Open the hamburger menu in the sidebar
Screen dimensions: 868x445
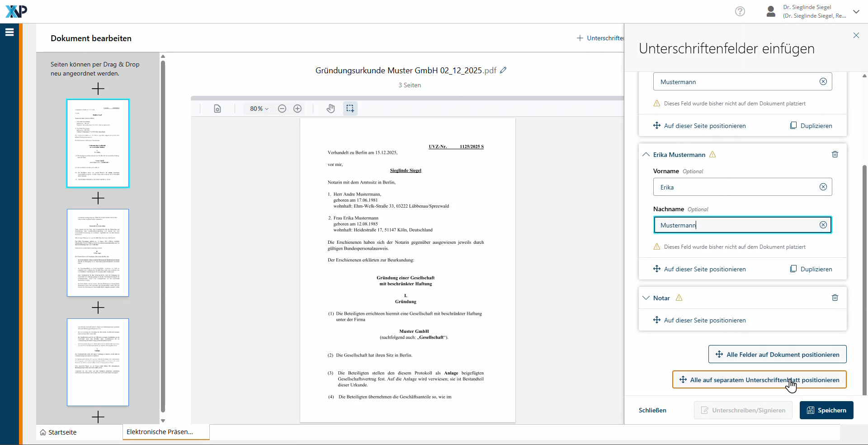pos(9,32)
